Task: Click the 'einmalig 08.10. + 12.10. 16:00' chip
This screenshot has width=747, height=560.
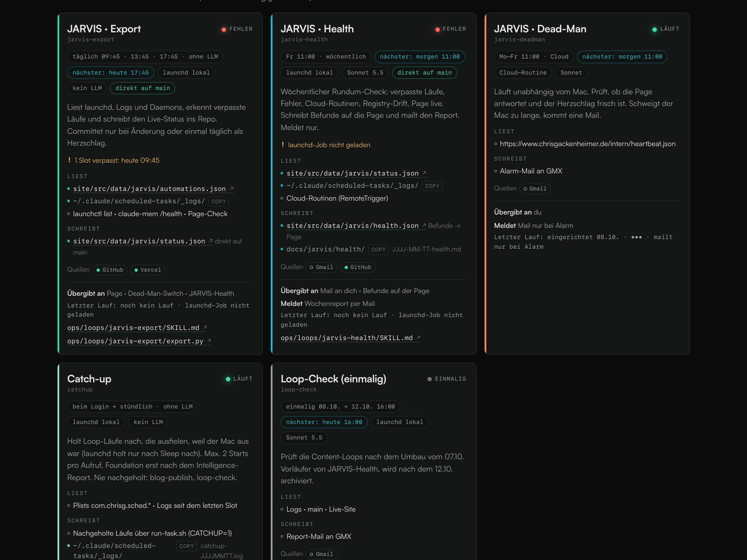Action: (x=340, y=406)
